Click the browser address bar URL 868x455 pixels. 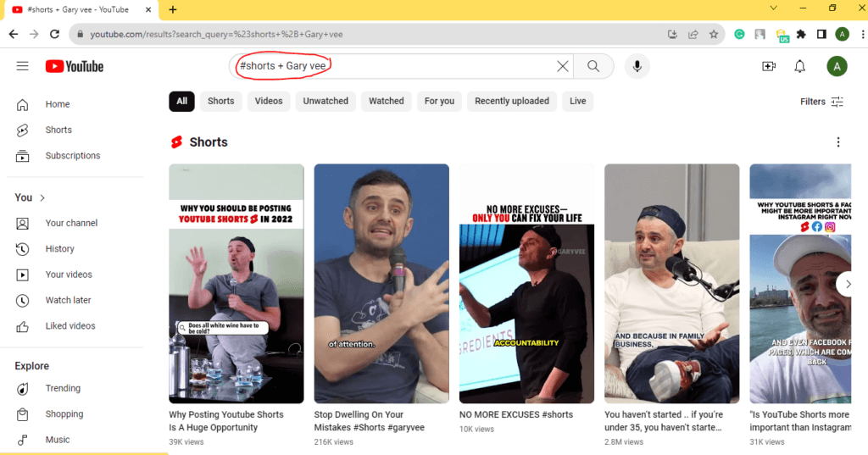216,35
